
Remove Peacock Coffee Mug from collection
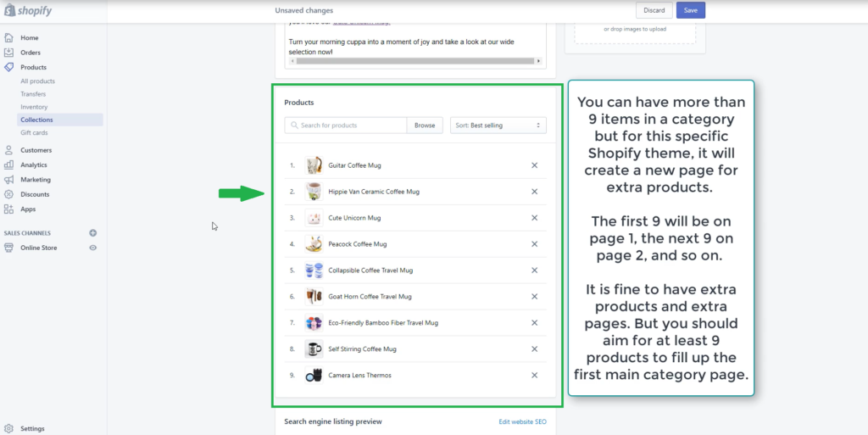coord(534,244)
